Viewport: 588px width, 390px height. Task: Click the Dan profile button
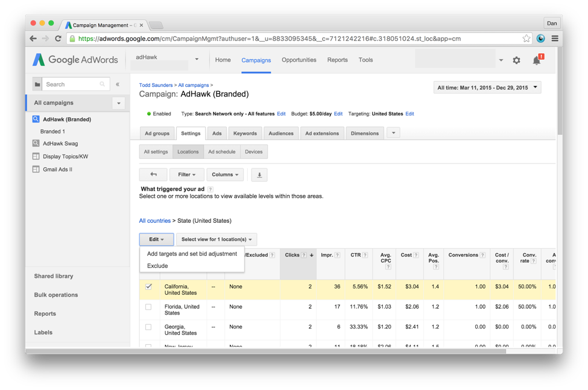coord(552,24)
